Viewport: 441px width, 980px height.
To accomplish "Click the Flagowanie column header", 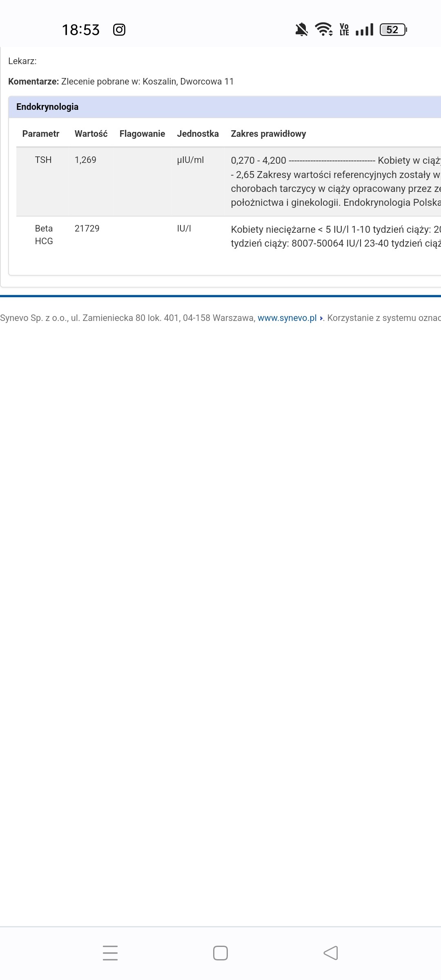I will 142,134.
